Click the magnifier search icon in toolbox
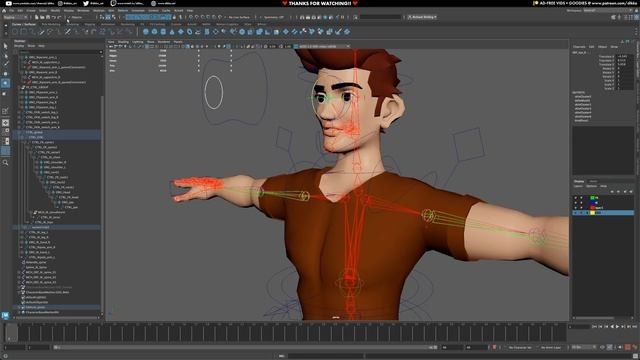640x360 pixels. 5,162
